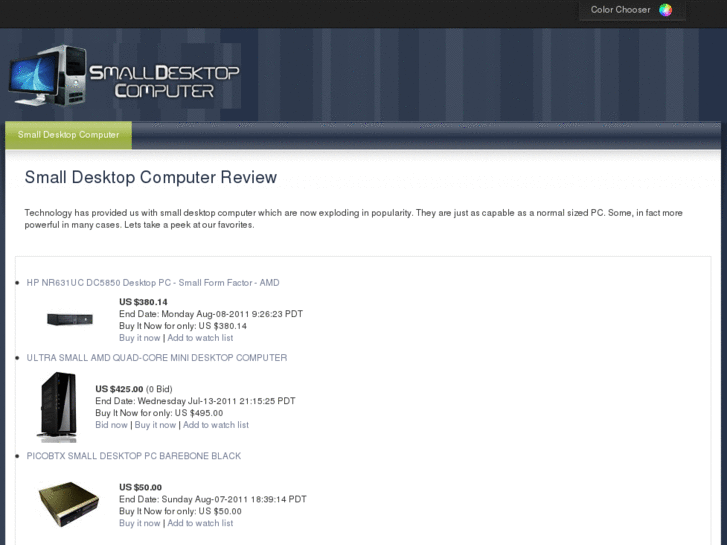Select the Small Desktop Computer navigation tab
This screenshot has height=545, width=727.
(x=68, y=135)
